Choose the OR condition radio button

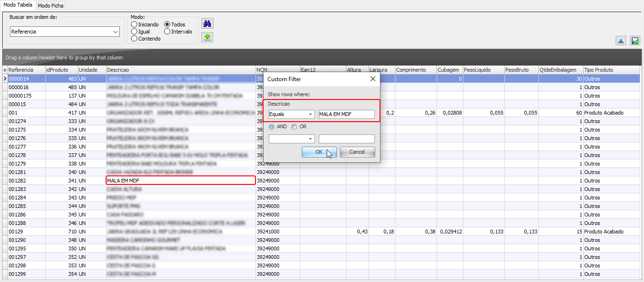[x=294, y=127]
